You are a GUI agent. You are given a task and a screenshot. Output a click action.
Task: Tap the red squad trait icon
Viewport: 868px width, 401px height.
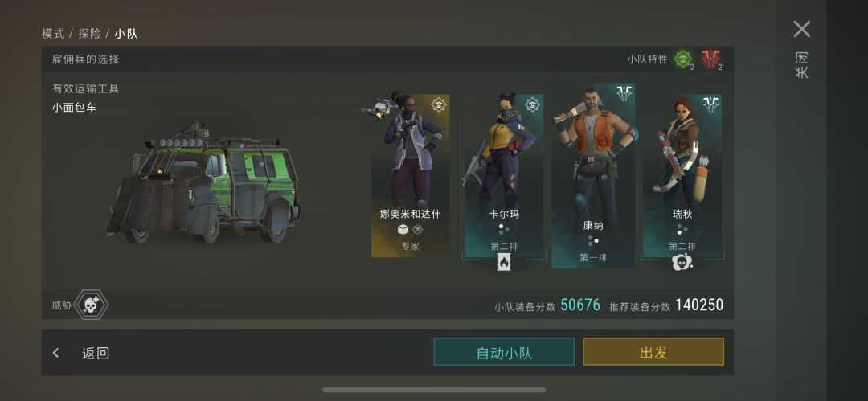(710, 59)
